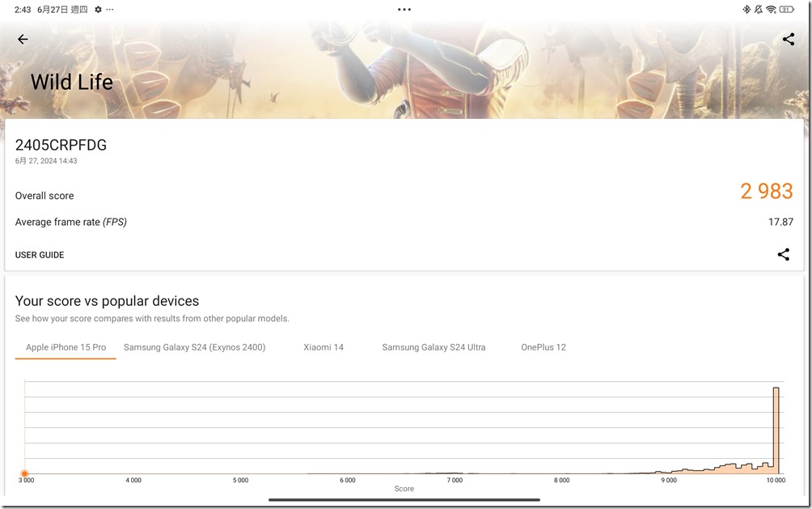Image resolution: width=812 pixels, height=509 pixels.
Task: Tap the back arrow icon
Action: [23, 40]
